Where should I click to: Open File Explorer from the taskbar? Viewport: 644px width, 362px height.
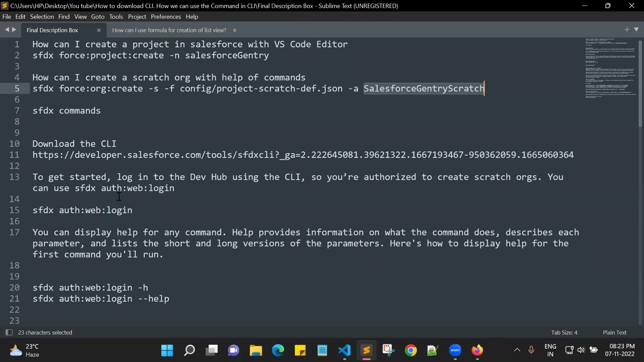(256, 350)
